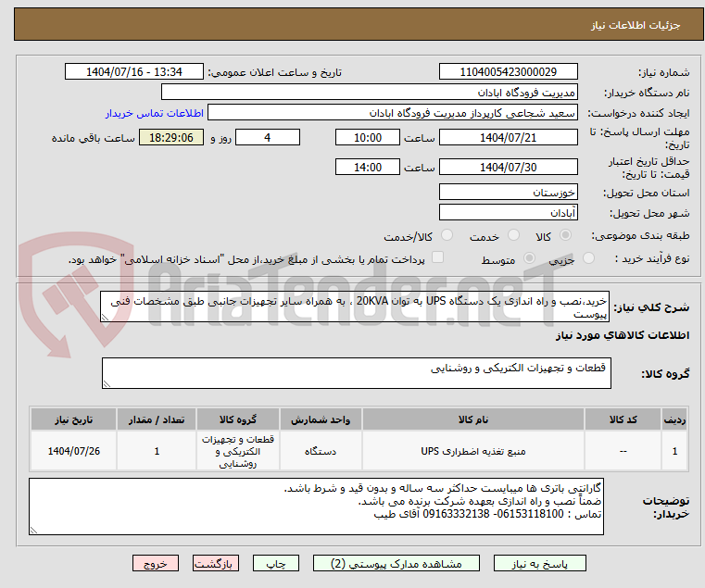Click the deadline time field 10:00

pos(368,138)
